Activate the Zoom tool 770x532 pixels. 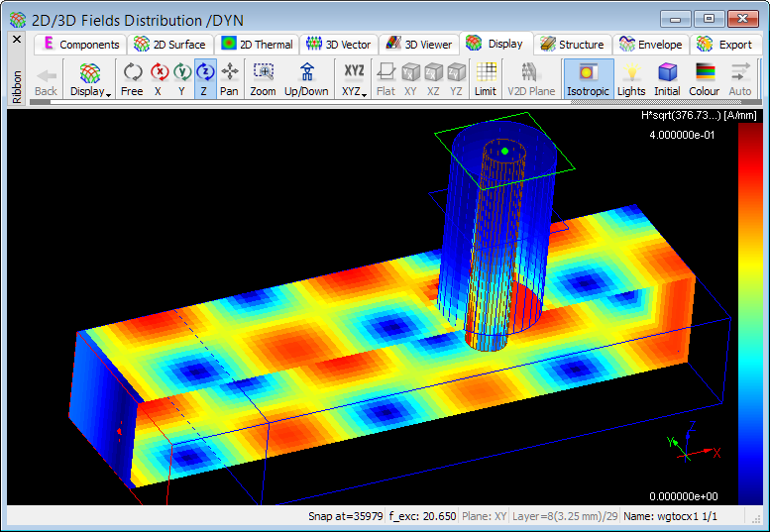(x=263, y=78)
